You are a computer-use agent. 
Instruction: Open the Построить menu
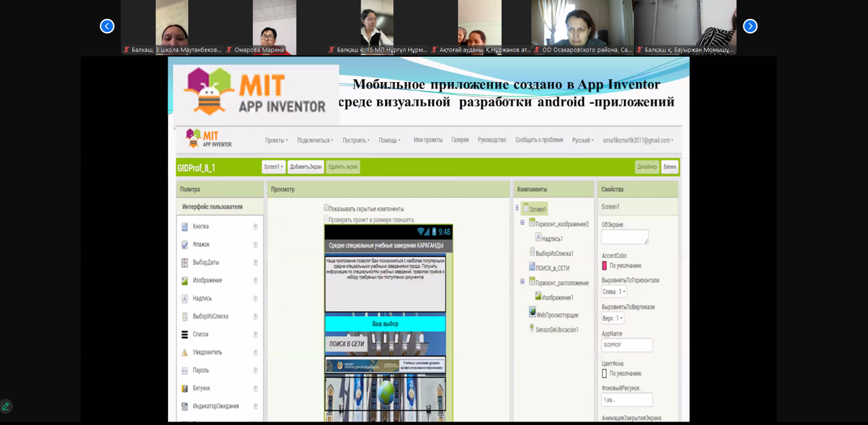pos(355,141)
